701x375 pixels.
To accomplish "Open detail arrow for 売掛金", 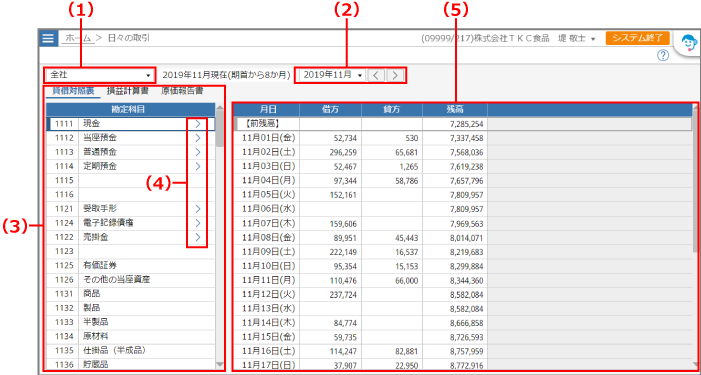I will point(198,237).
